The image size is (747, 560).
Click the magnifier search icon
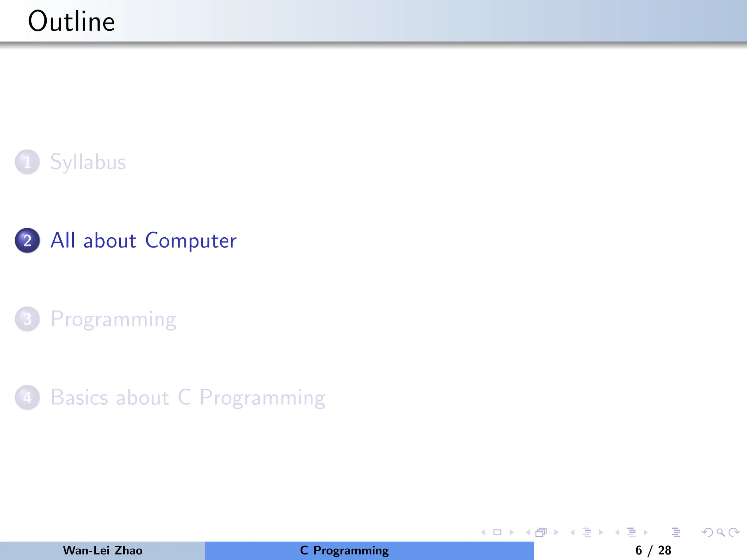(721, 532)
